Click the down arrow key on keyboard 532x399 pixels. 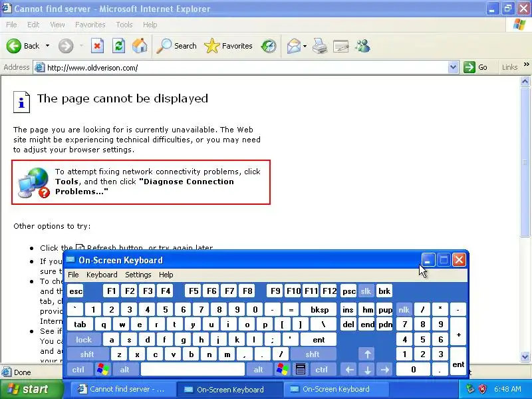pyautogui.click(x=368, y=369)
